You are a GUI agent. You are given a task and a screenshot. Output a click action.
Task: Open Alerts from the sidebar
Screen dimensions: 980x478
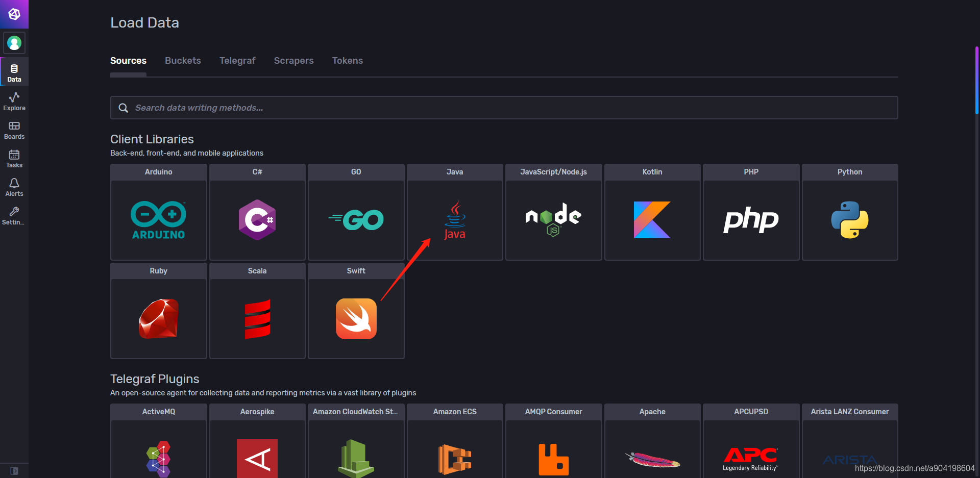(x=14, y=187)
